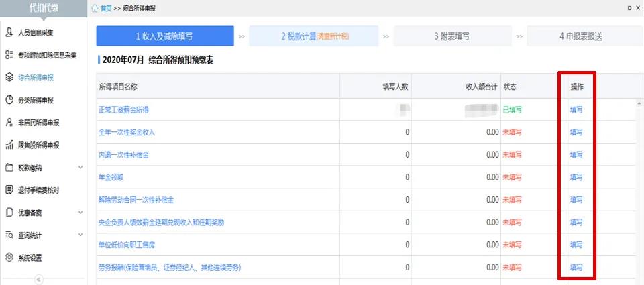Click the 税款缴纳 folder icon

click(x=9, y=168)
